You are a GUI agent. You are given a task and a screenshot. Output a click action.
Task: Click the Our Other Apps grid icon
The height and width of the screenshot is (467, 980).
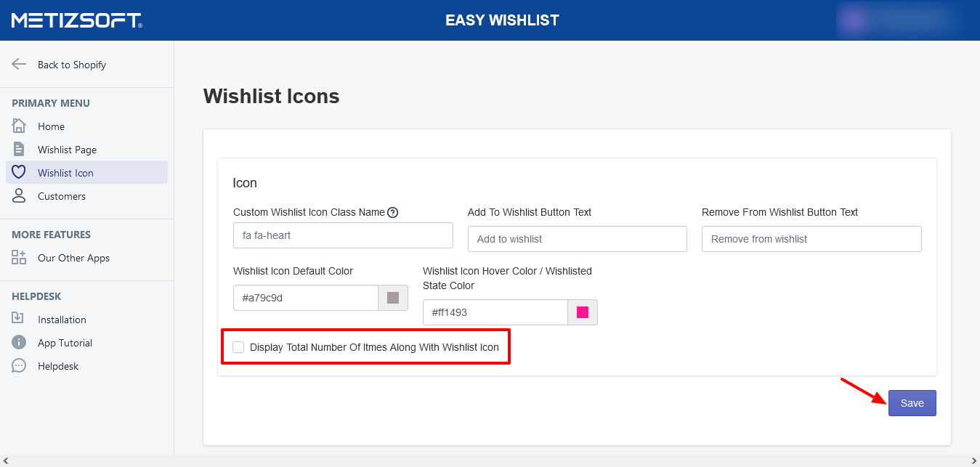click(x=19, y=257)
